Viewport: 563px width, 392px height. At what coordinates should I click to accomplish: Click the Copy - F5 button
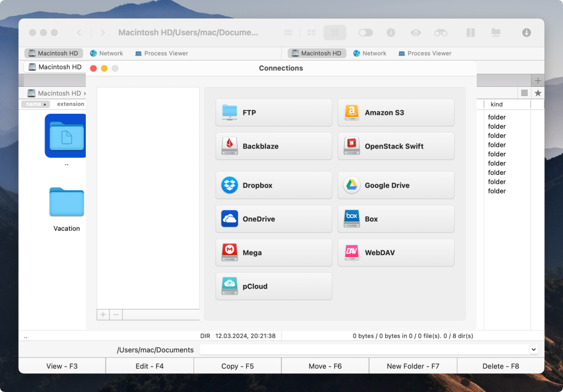pyautogui.click(x=238, y=366)
